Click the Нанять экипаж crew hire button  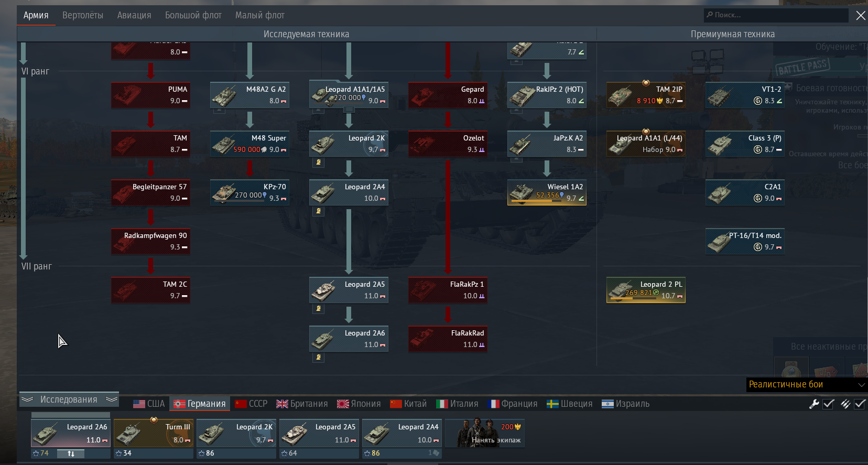coord(485,433)
